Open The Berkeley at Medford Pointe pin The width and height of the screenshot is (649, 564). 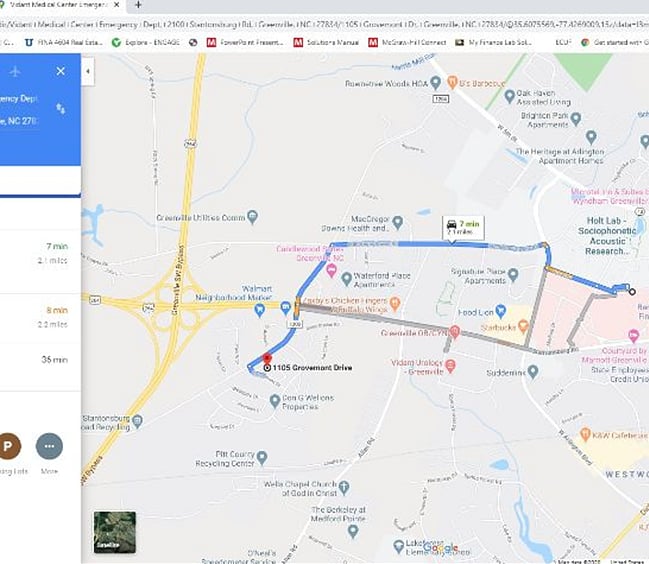[x=353, y=531]
